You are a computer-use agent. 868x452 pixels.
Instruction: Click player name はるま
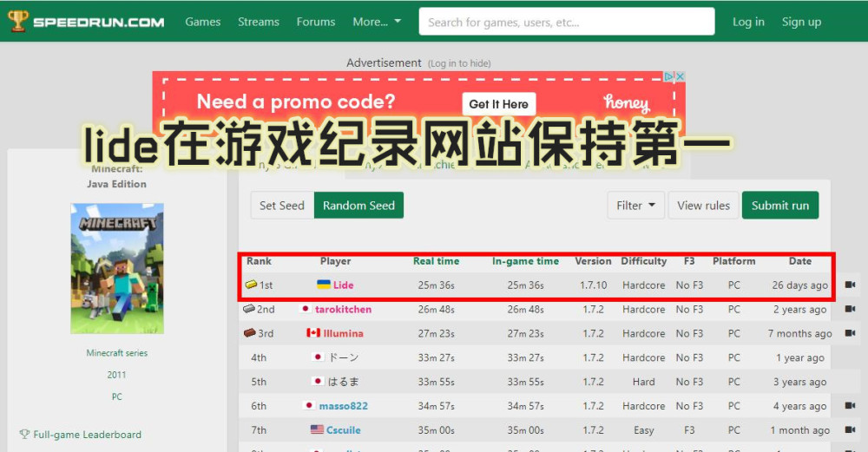(x=343, y=382)
